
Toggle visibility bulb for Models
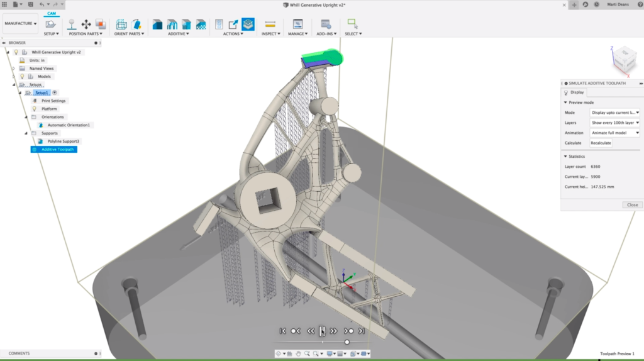[22, 76]
